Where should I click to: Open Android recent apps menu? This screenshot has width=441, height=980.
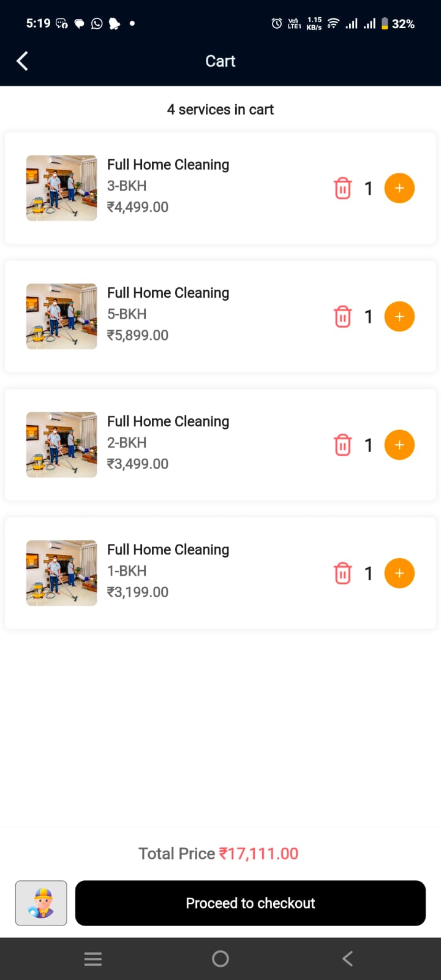point(93,959)
